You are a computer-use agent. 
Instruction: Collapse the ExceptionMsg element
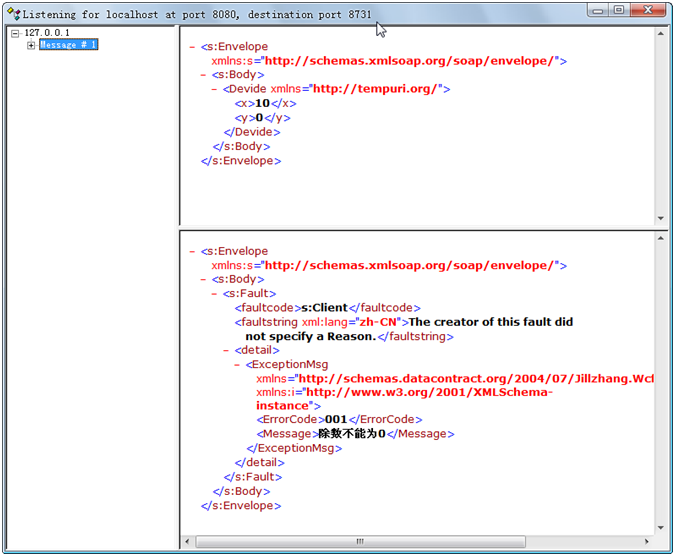238,365
